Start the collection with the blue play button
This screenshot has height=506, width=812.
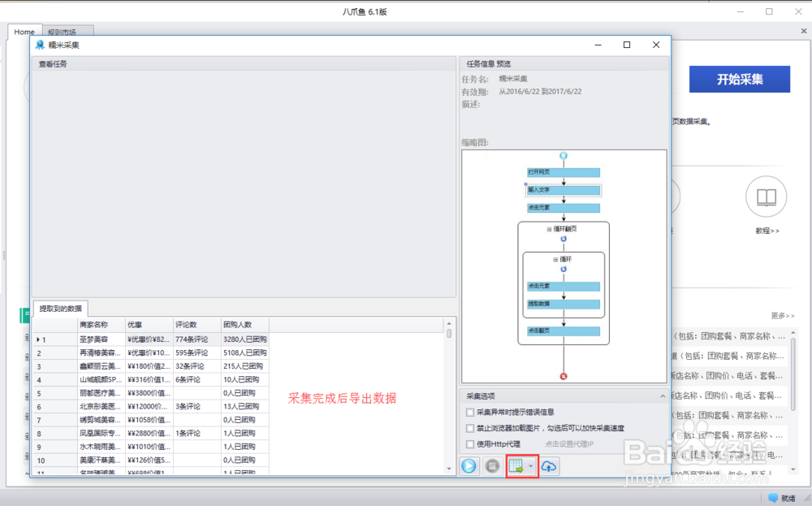click(469, 466)
